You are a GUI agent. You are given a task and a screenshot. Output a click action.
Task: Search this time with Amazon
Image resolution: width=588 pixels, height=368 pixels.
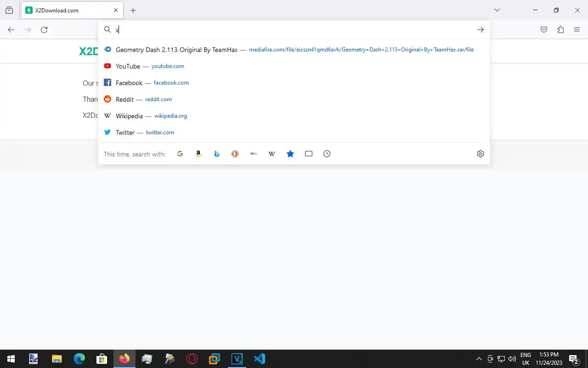tap(198, 154)
